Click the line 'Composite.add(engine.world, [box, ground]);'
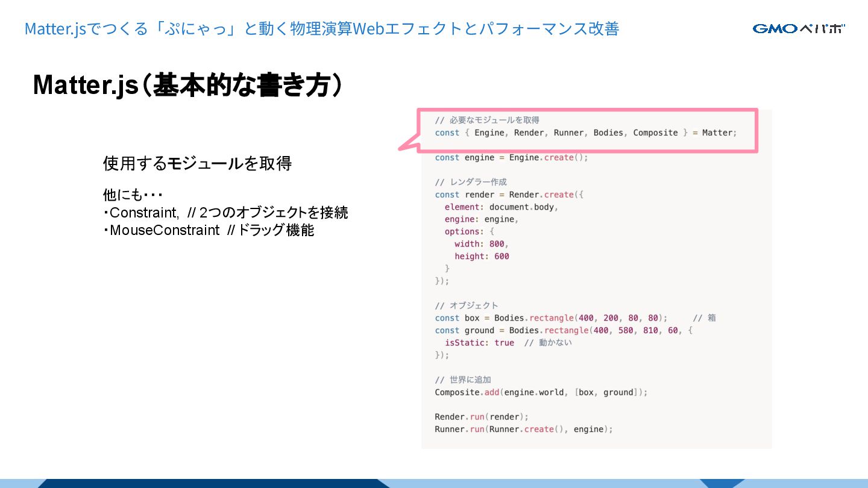This screenshot has width=868, height=488. point(541,392)
